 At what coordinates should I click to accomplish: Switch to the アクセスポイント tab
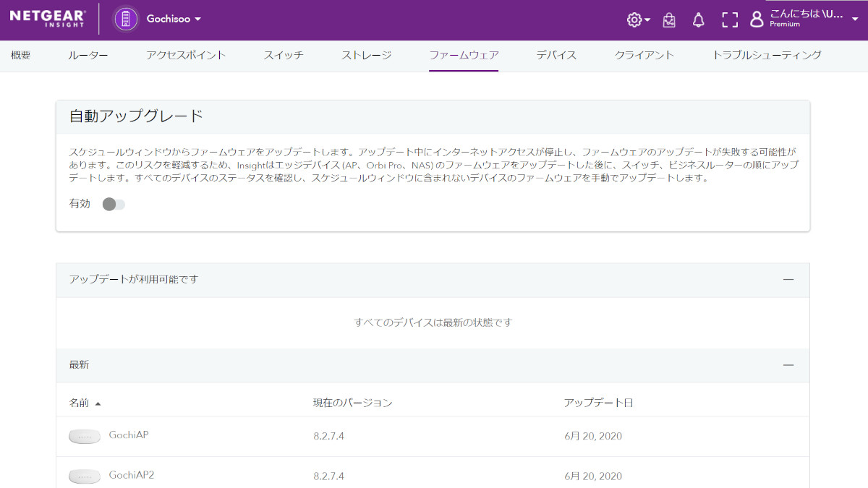[186, 55]
